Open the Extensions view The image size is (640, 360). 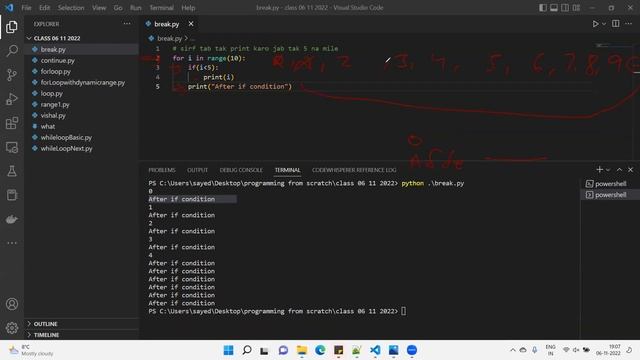pyautogui.click(x=12, y=123)
